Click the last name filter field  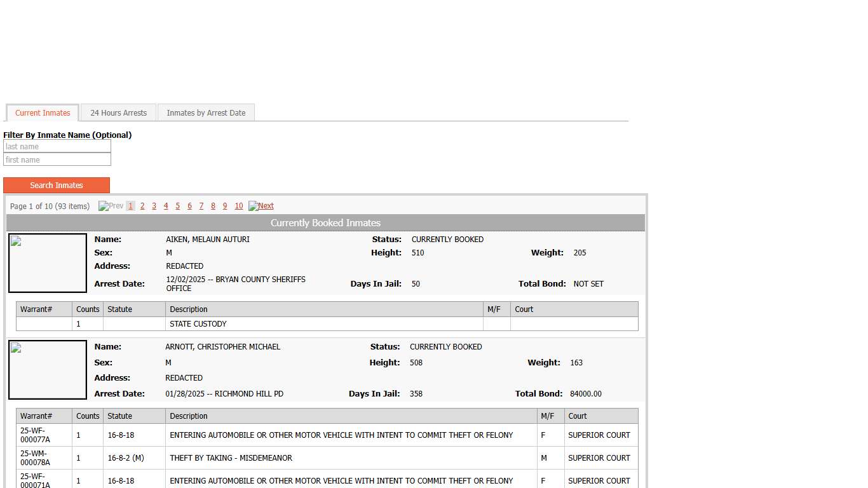coord(57,147)
